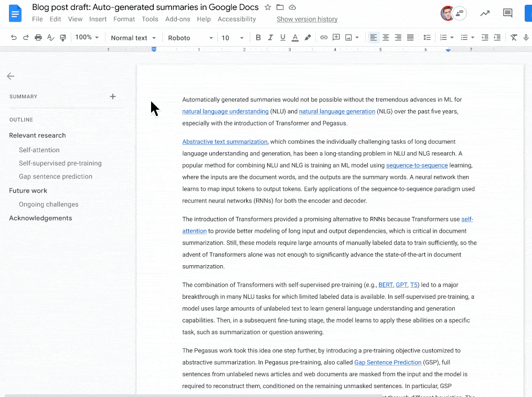The height and width of the screenshot is (397, 532).
Task: Toggle bold formatting
Action: tap(258, 37)
